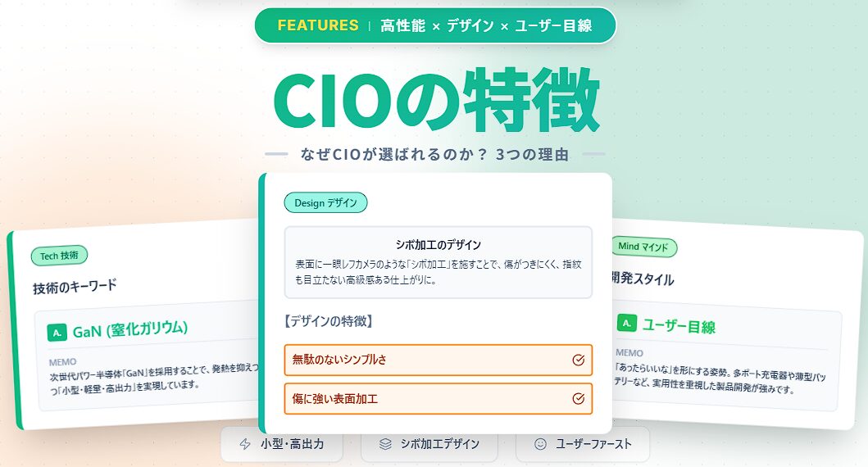Click the FEATURES label in the top banner
The image size is (868, 467).
pyautogui.click(x=318, y=25)
